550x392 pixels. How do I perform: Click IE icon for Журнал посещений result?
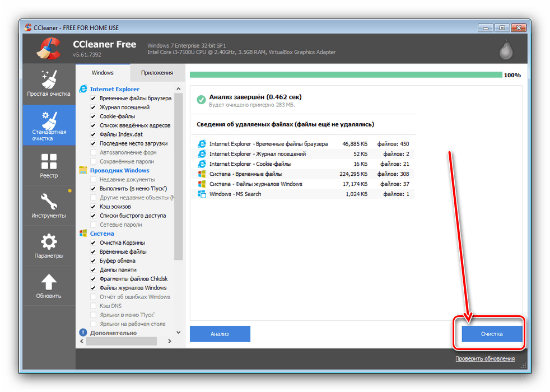click(x=202, y=154)
